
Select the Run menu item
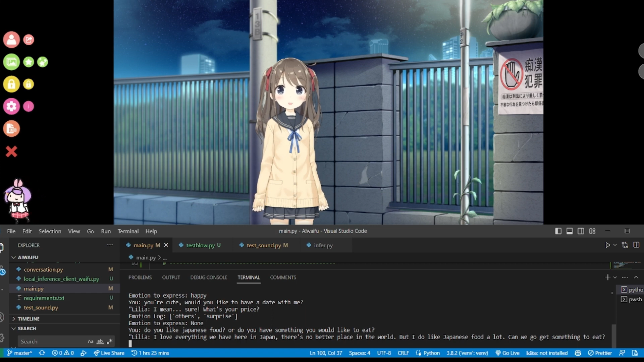pyautogui.click(x=105, y=231)
